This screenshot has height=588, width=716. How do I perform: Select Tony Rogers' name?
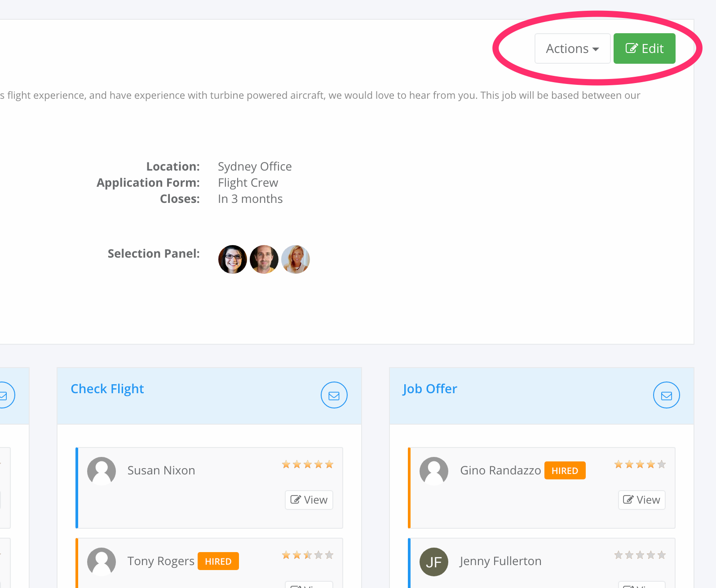[161, 561]
